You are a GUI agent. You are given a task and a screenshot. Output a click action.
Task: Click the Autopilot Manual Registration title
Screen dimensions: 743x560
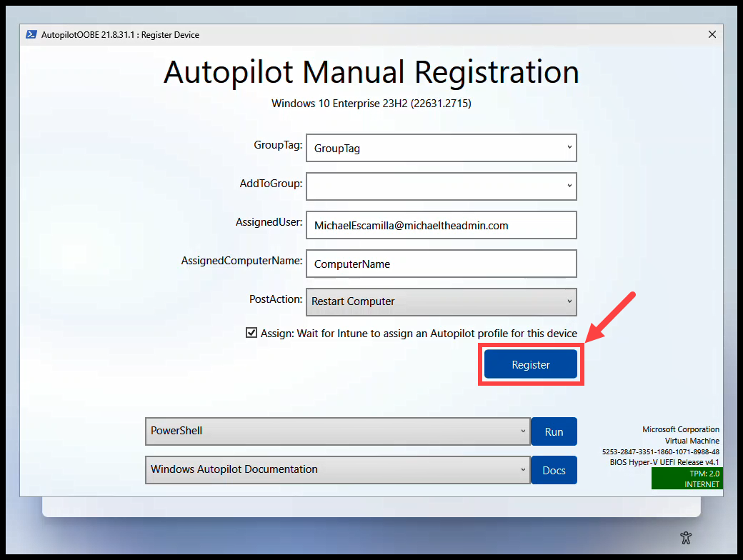click(x=371, y=71)
